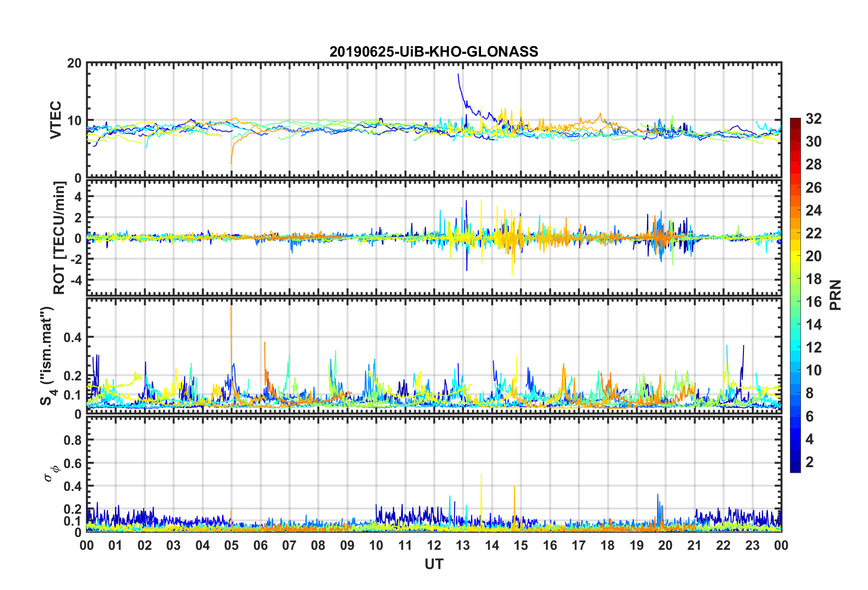Select colorbar tick label 24
Screen dimensions: 868x590
click(x=813, y=210)
